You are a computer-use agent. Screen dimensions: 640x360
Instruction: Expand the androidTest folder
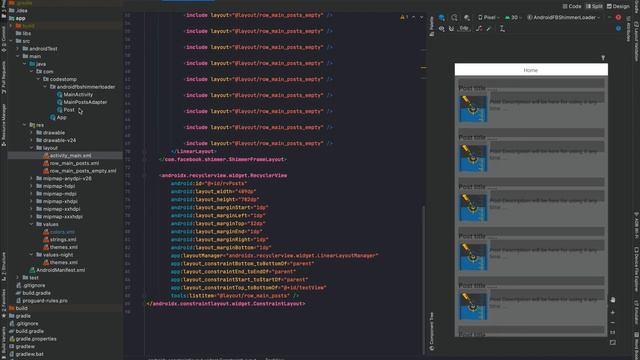coord(18,49)
